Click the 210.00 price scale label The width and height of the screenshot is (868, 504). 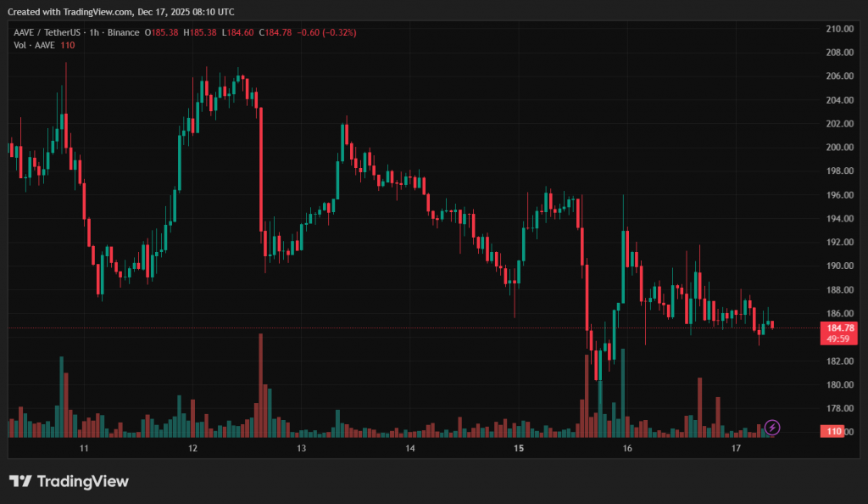pyautogui.click(x=839, y=29)
